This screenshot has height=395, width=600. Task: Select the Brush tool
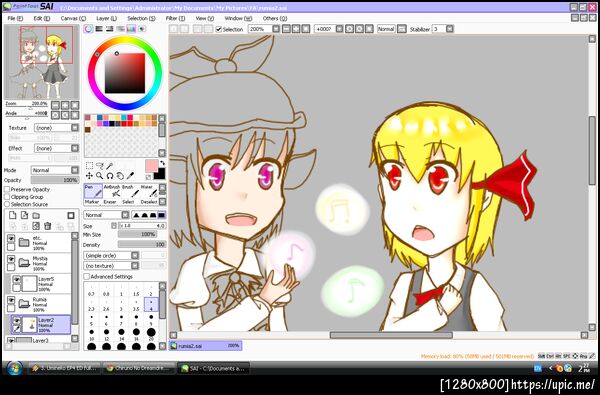[130, 191]
